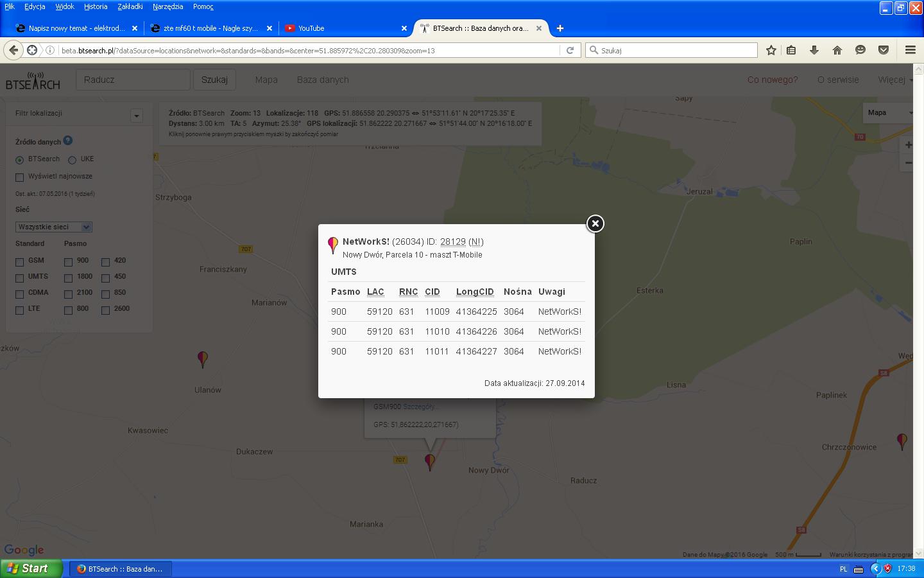Click the map marker near Chrzczonowice
Image resolution: width=924 pixels, height=578 pixels.
pyautogui.click(x=902, y=441)
